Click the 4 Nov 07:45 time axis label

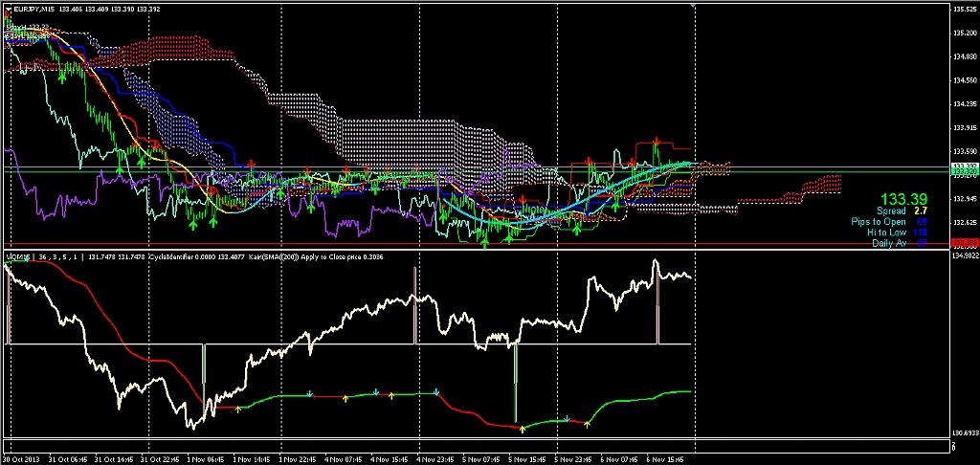coord(342,459)
